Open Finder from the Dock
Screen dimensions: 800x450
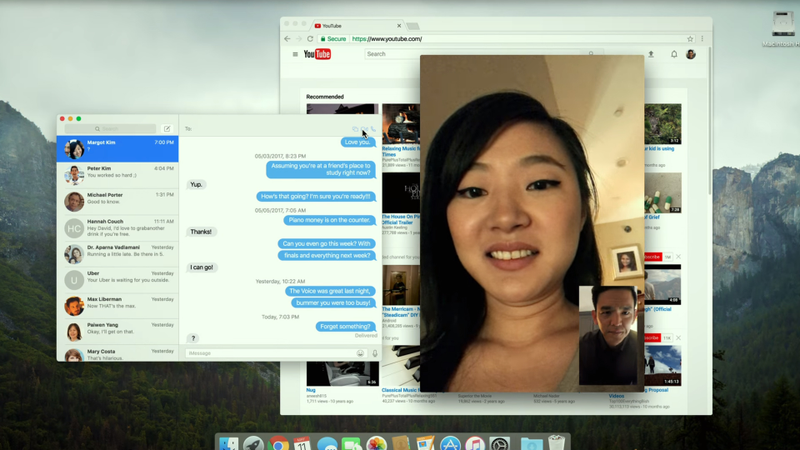click(x=229, y=443)
